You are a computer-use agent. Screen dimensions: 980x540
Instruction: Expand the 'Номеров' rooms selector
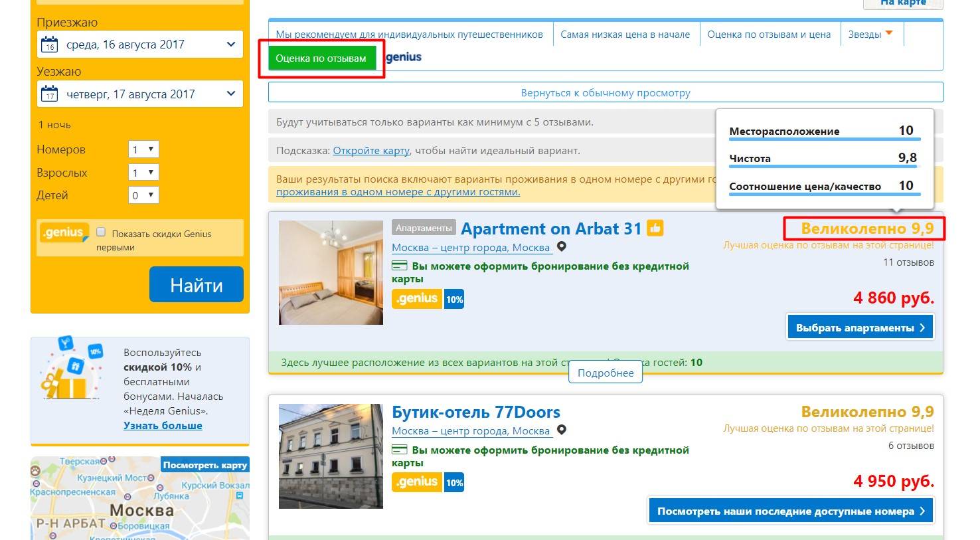[143, 149]
